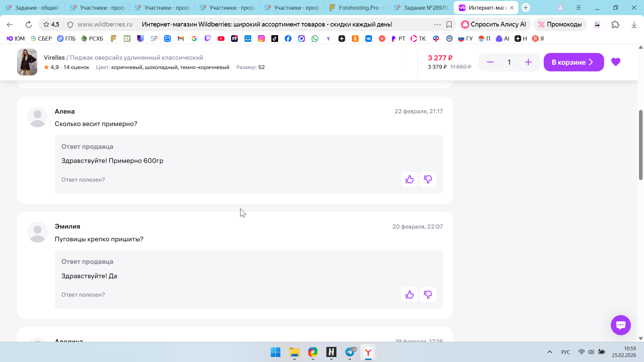Like seller's answer about 600гр weight
This screenshot has width=644, height=362.
click(409, 179)
